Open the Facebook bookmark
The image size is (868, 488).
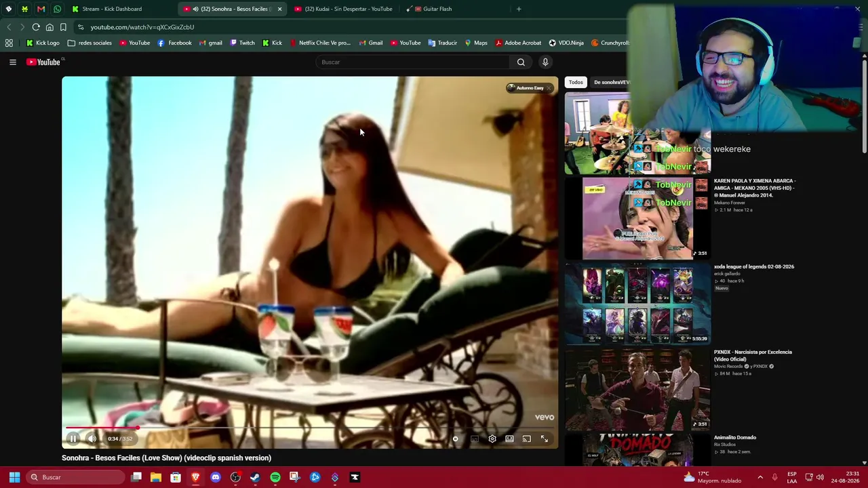[174, 43]
